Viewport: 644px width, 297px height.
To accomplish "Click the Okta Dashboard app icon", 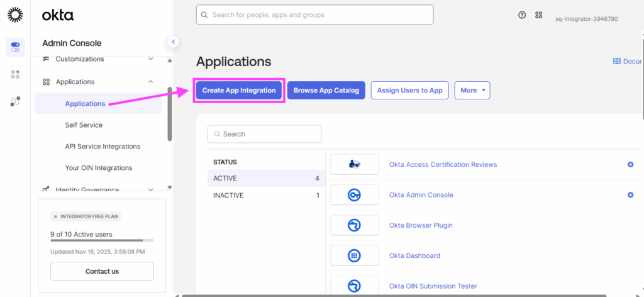I will coord(355,255).
